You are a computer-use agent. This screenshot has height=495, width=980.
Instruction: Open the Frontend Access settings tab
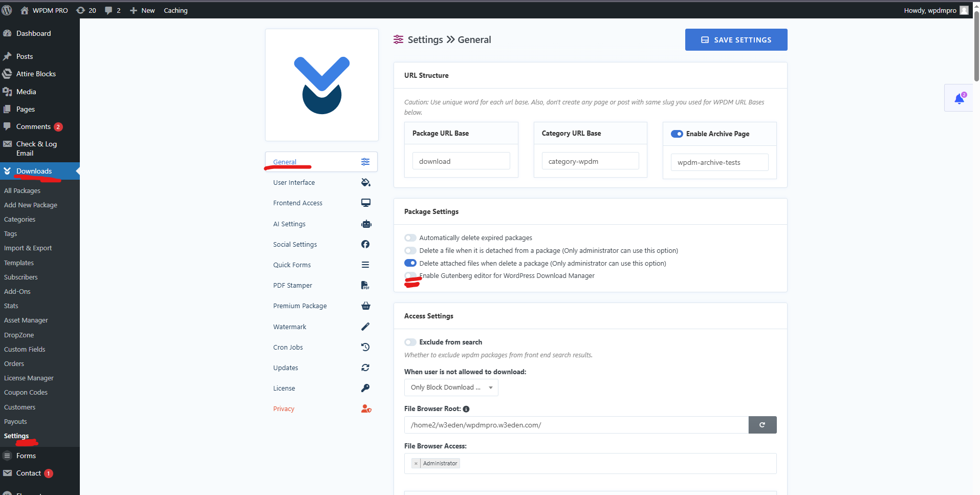coord(321,203)
